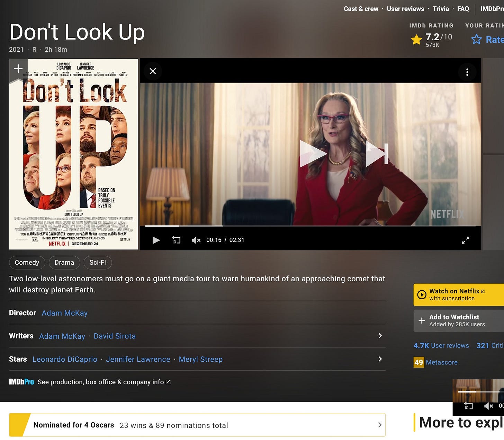Open Leonardo DiCaprio's profile
Image resolution: width=504 pixels, height=440 pixels.
(x=65, y=359)
